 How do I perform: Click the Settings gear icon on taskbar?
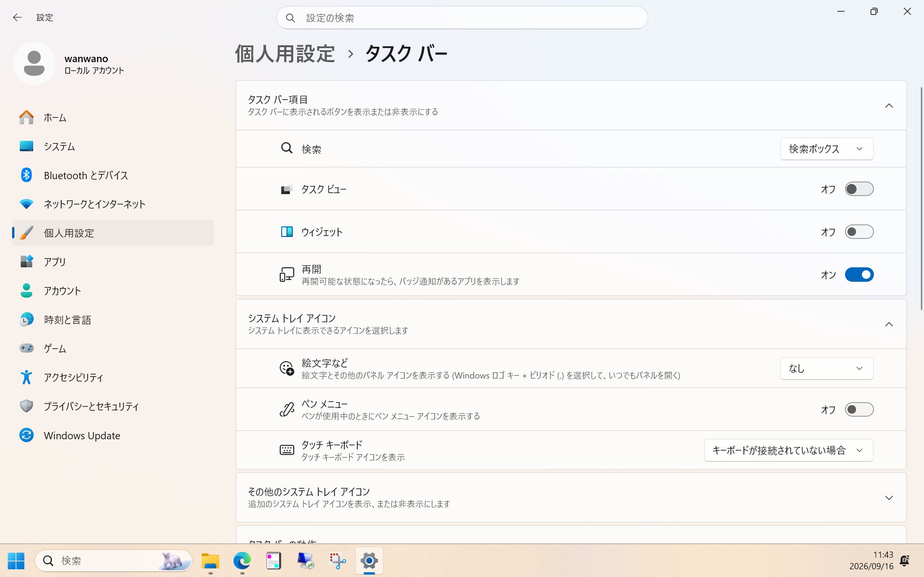[x=369, y=561]
